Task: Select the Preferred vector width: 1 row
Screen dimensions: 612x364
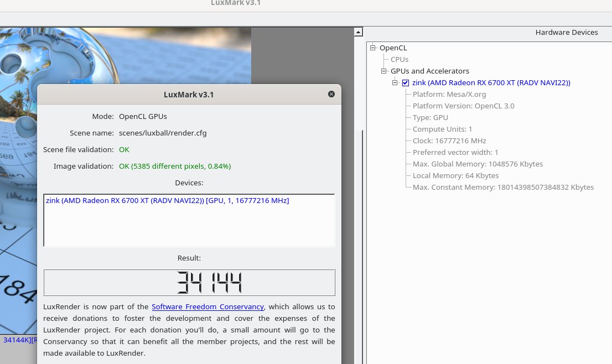Action: [455, 153]
